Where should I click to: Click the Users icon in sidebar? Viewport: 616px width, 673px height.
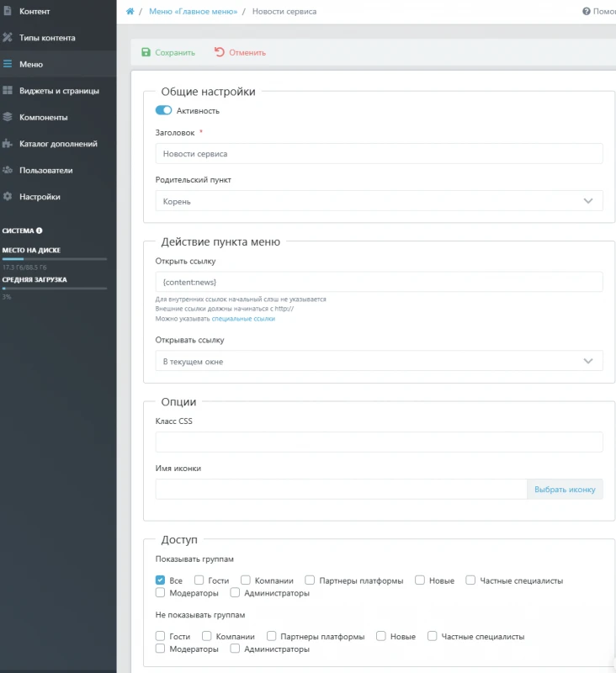pos(8,170)
